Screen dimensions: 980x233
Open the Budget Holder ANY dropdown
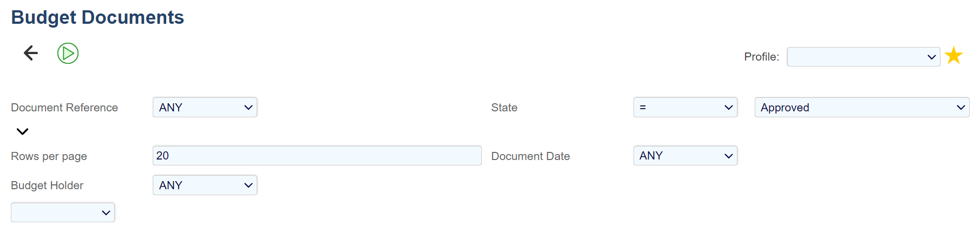(x=205, y=185)
